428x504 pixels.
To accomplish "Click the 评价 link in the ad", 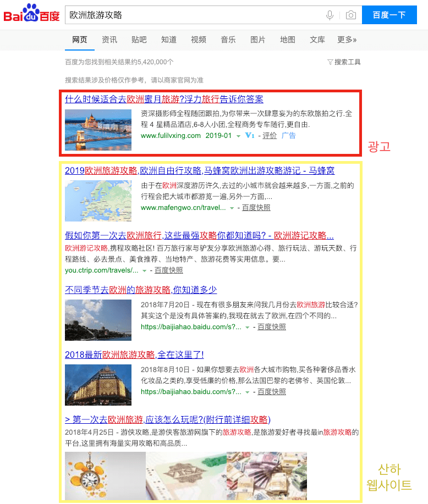I will pyautogui.click(x=270, y=135).
